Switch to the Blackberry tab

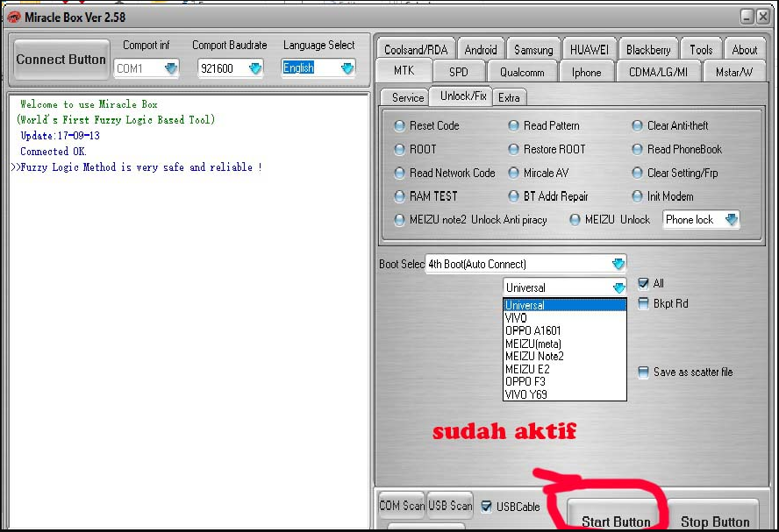click(648, 50)
